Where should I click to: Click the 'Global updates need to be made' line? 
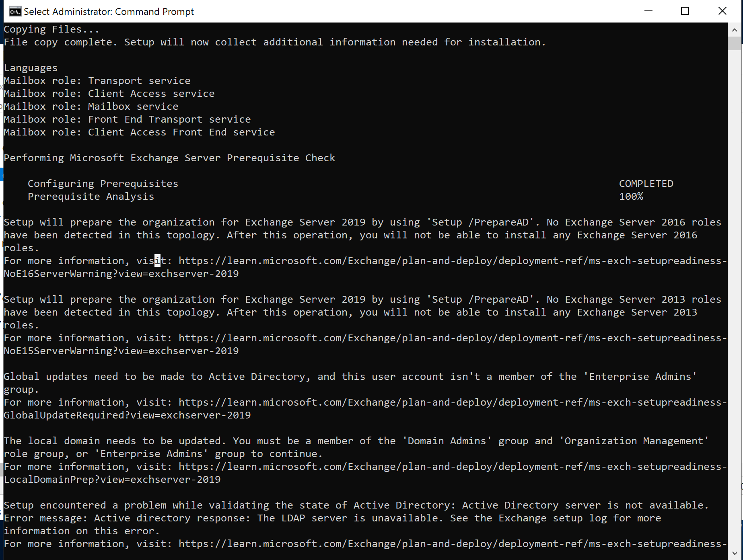tap(350, 377)
